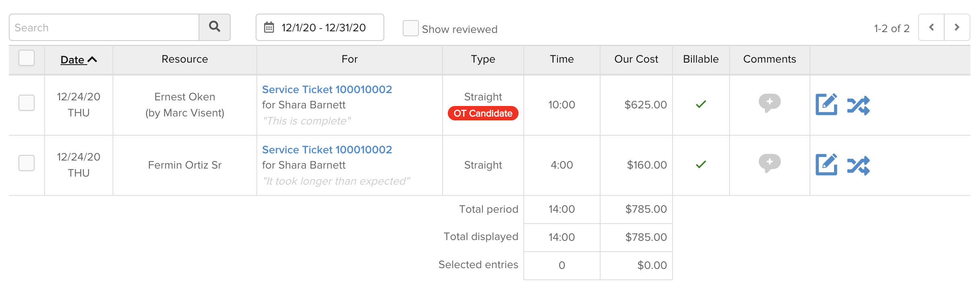This screenshot has height=289, width=980.
Task: Click shuffle arrows icon for Fermin Ortiz Sr
Action: (x=858, y=165)
